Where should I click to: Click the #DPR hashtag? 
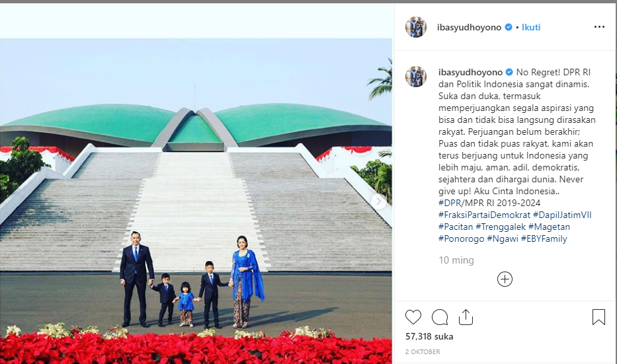tap(450, 203)
